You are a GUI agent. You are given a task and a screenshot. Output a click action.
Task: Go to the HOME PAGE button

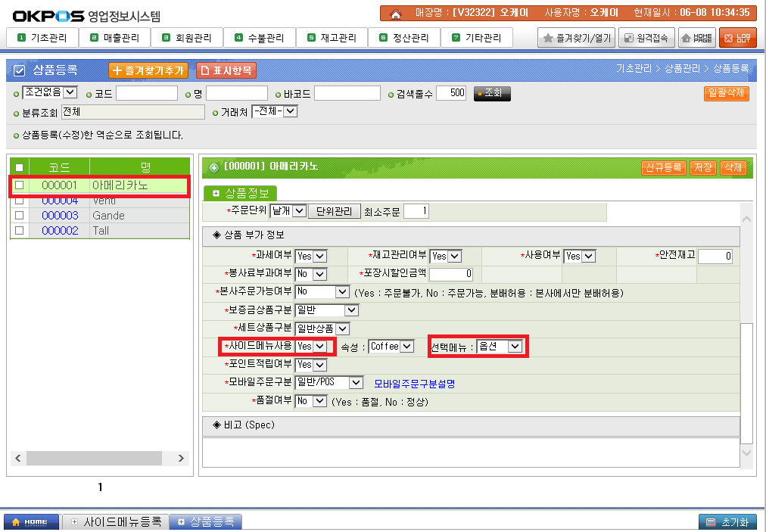coord(696,38)
